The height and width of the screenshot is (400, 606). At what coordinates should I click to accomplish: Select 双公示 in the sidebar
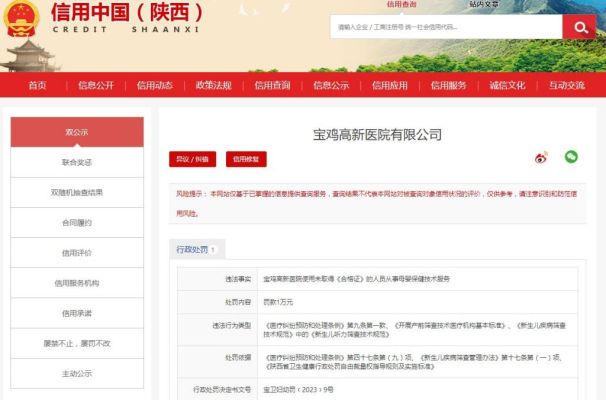(x=77, y=132)
